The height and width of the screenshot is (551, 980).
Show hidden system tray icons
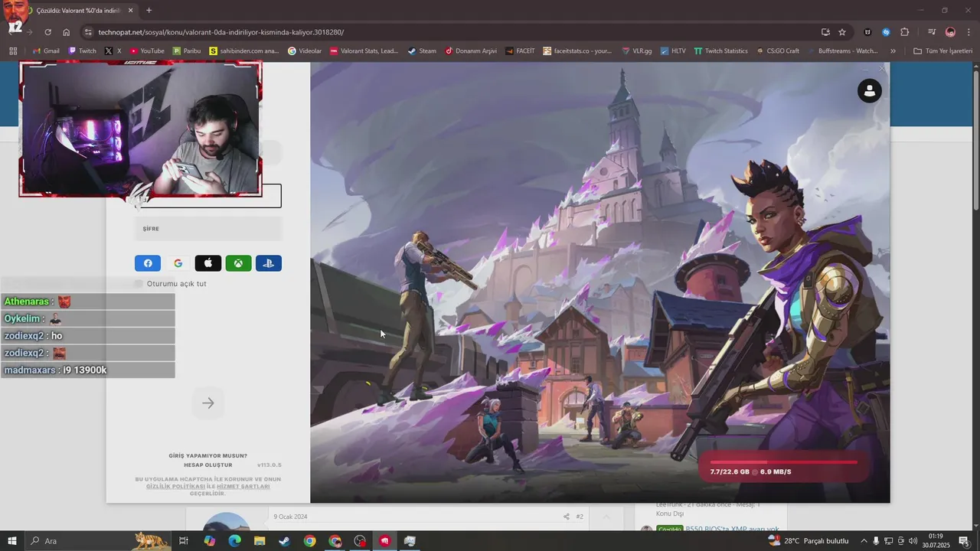[864, 541]
